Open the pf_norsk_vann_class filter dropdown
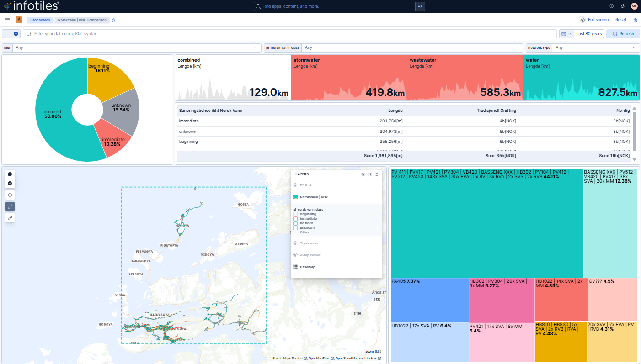 [x=411, y=47]
